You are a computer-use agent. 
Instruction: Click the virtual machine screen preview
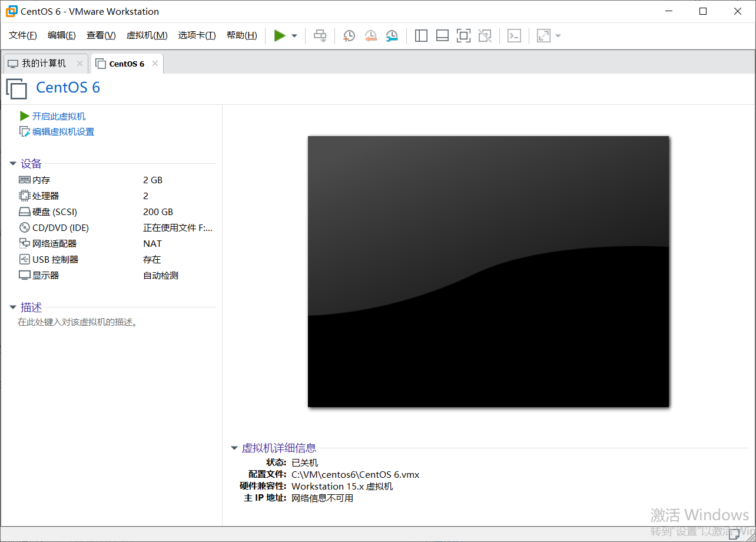coord(488,272)
